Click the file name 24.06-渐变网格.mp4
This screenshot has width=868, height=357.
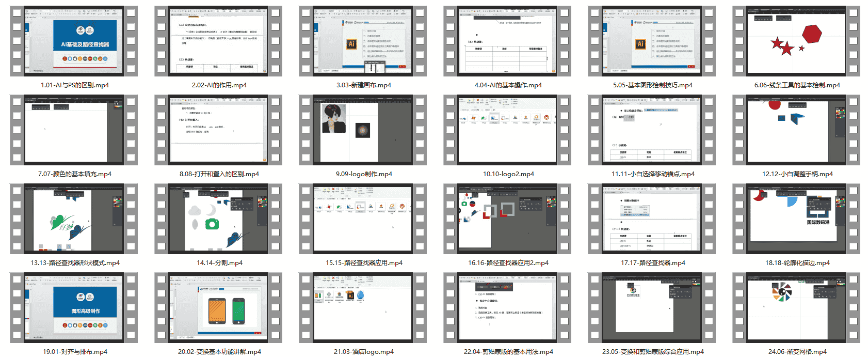797,352
